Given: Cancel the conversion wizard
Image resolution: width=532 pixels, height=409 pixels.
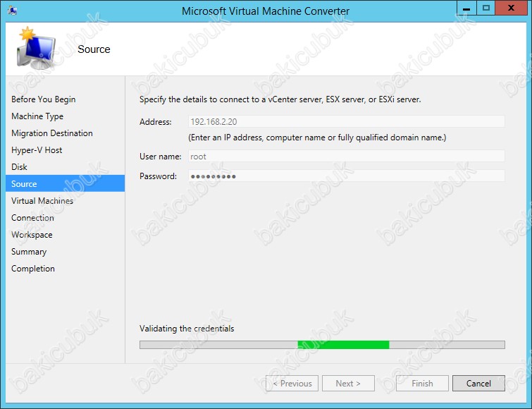Looking at the screenshot, I should pyautogui.click(x=478, y=383).
